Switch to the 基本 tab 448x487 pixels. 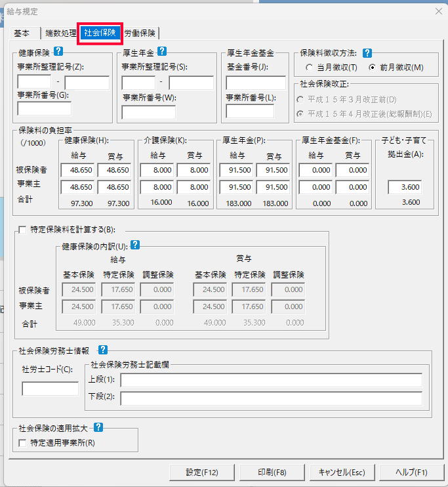tap(22, 33)
